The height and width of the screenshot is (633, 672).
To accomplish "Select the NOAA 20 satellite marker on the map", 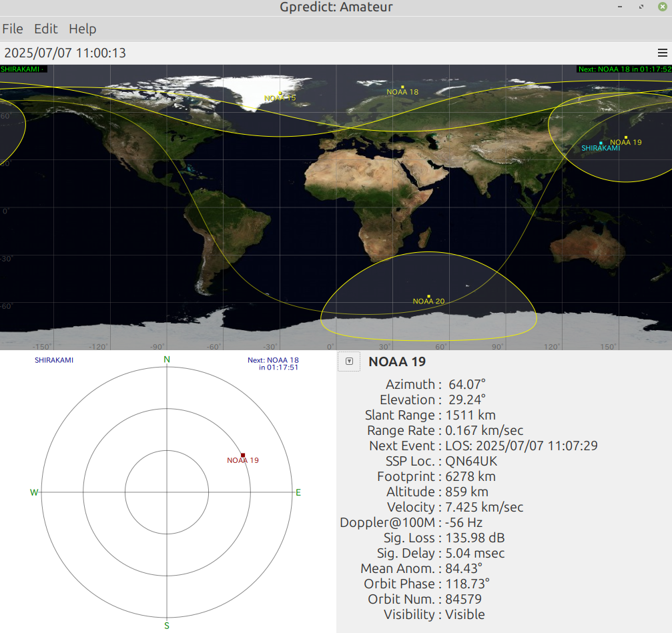I will 429,296.
